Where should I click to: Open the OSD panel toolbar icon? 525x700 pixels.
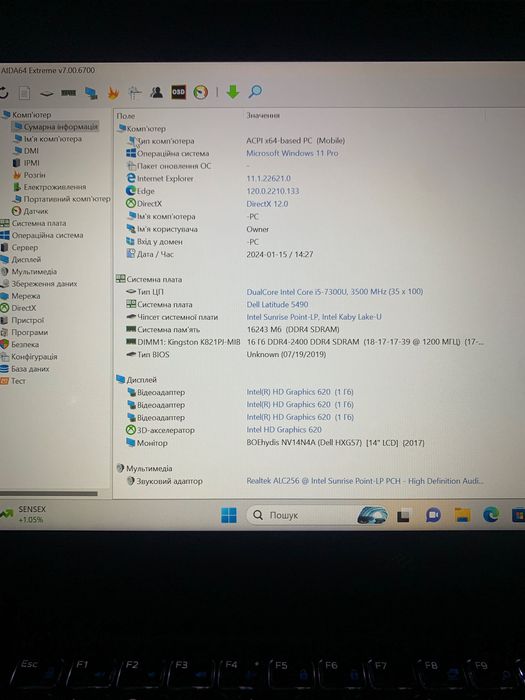pos(178,92)
